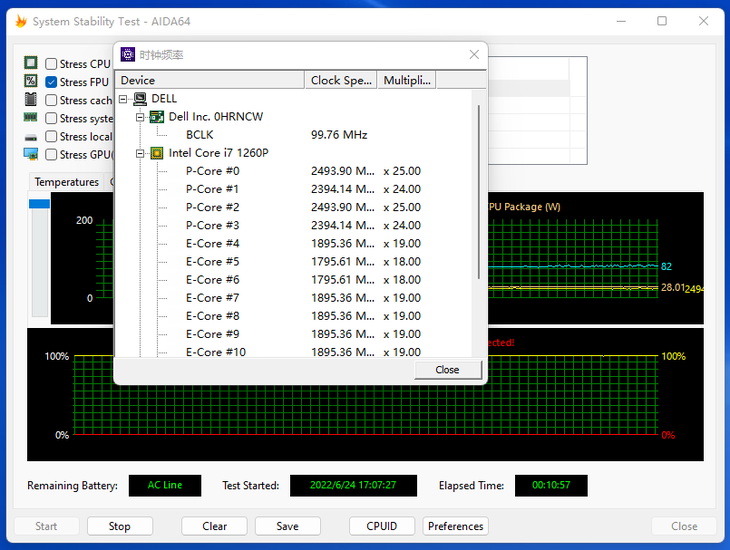Collapse the DELL root tree node

pyautogui.click(x=123, y=99)
